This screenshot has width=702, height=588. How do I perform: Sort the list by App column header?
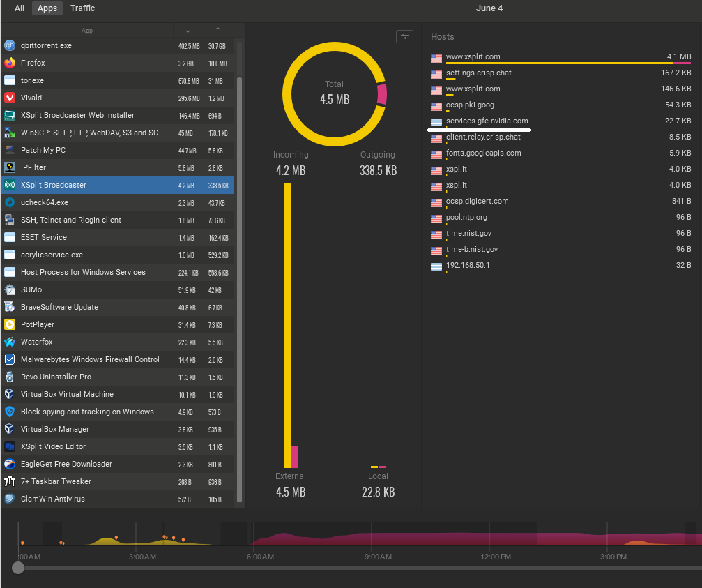coord(87,31)
